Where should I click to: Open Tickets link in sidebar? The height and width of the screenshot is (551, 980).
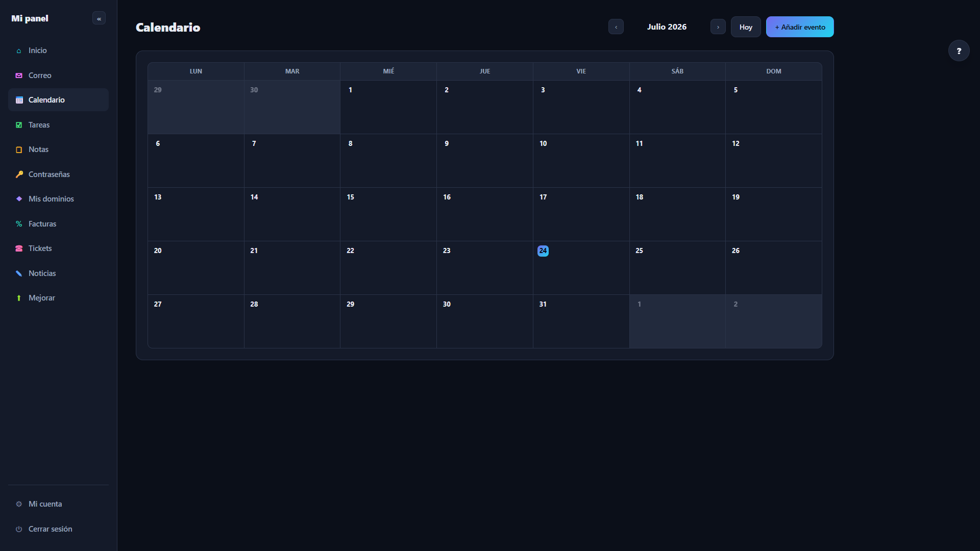point(58,248)
